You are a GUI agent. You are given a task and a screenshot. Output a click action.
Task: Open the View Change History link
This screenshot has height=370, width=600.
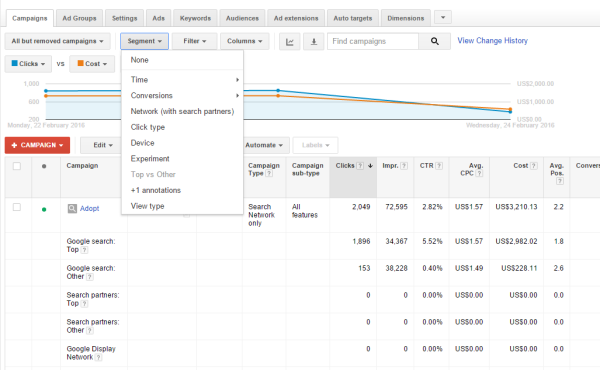click(x=492, y=41)
